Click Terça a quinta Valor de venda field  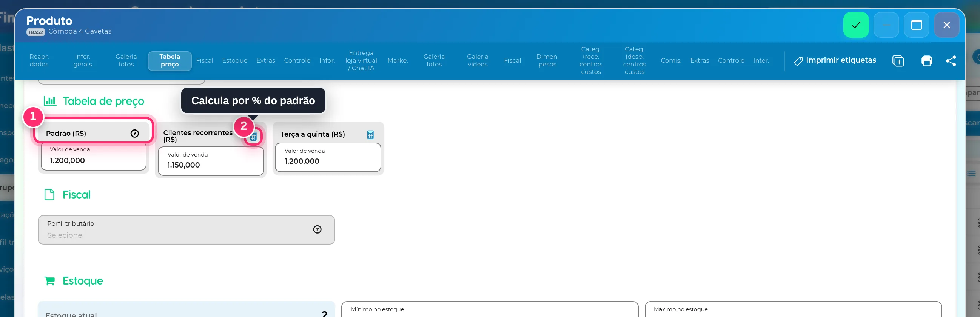328,157
